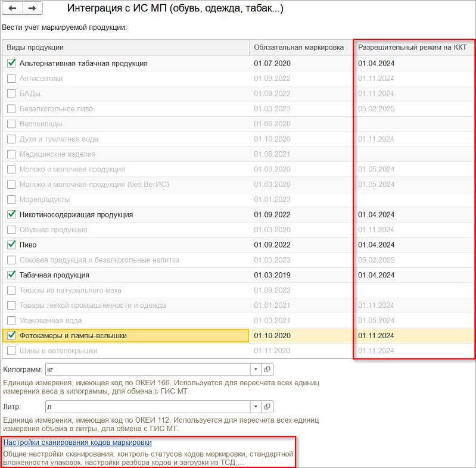476x468 pixels.
Task: Sort by Виды продукции column header
Action: point(126,48)
